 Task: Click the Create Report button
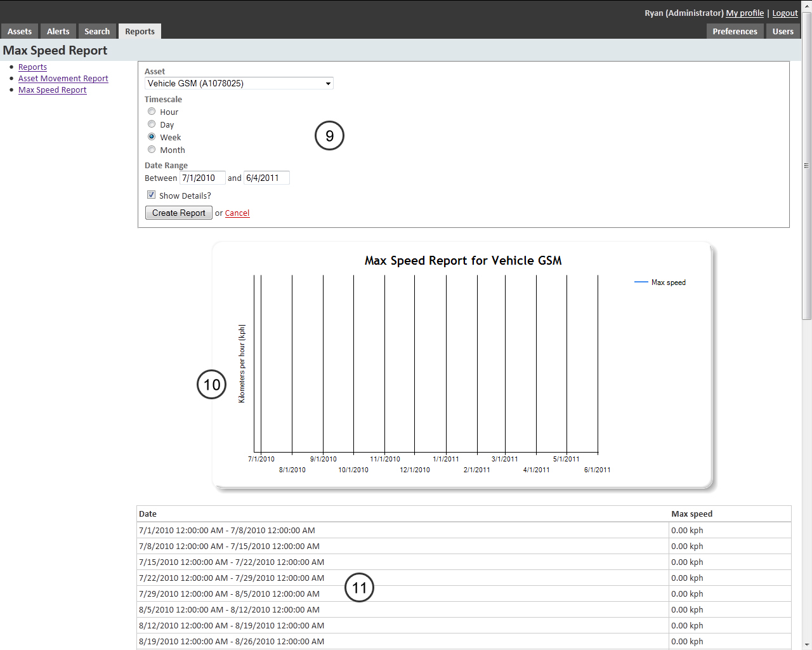tap(178, 213)
